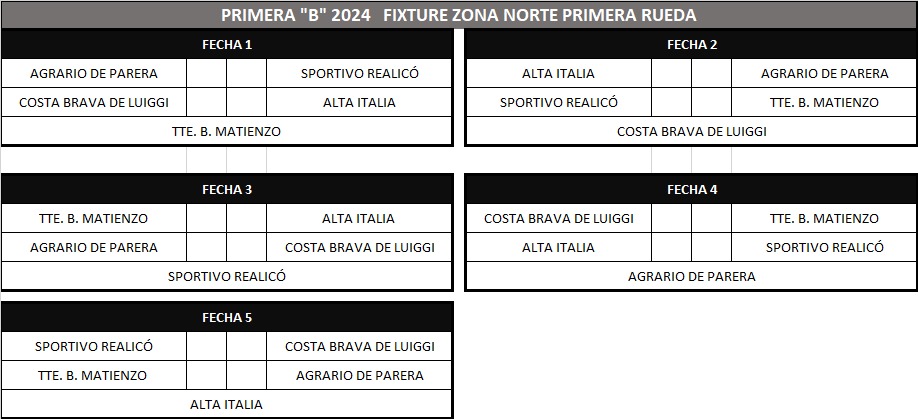Image resolution: width=918 pixels, height=419 pixels.
Task: Select Alta Italia home team in Fecha 2
Action: [x=558, y=73]
